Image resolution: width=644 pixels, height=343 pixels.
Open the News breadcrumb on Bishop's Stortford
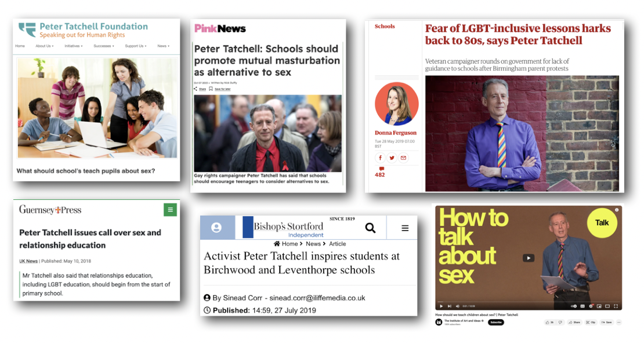pyautogui.click(x=313, y=244)
